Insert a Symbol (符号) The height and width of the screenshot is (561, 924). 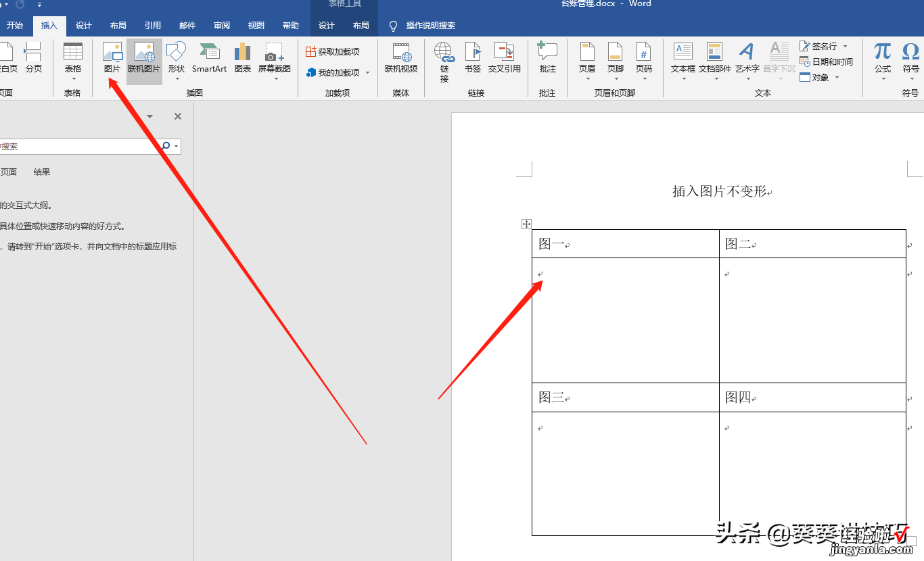[911, 61]
